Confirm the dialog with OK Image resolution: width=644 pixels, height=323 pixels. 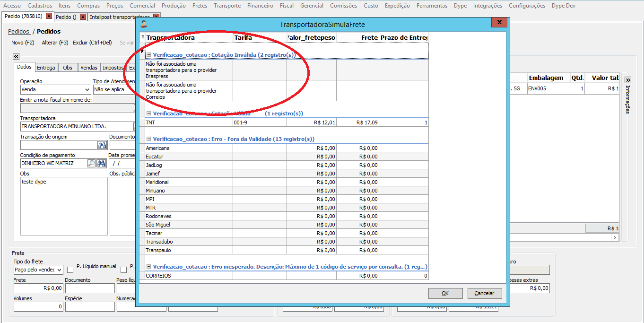point(445,293)
